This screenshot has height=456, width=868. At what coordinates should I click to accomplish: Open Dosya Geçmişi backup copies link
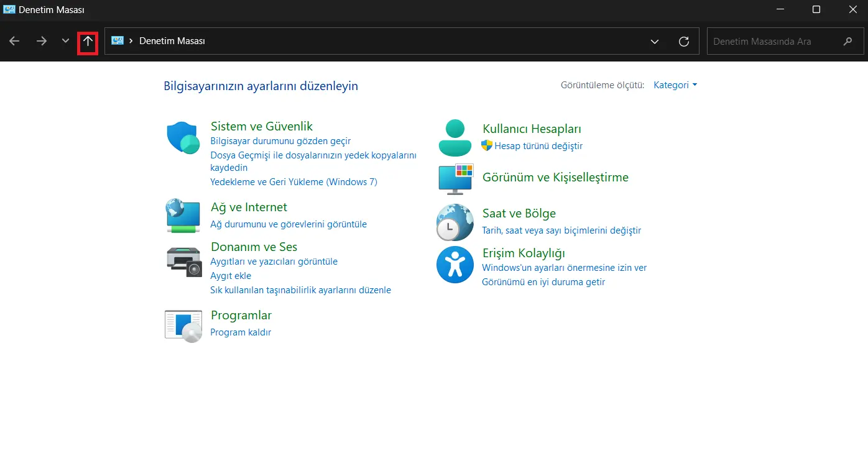tap(313, 162)
